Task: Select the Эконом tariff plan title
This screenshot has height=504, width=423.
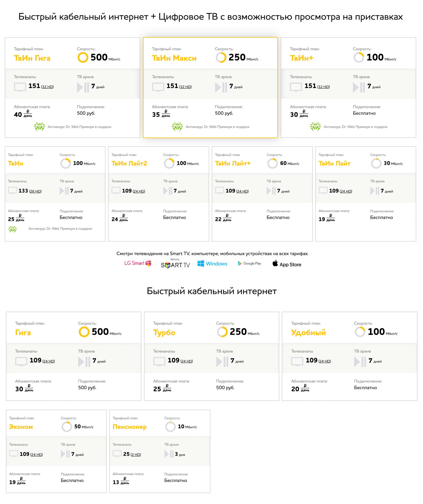Action: coord(21,427)
